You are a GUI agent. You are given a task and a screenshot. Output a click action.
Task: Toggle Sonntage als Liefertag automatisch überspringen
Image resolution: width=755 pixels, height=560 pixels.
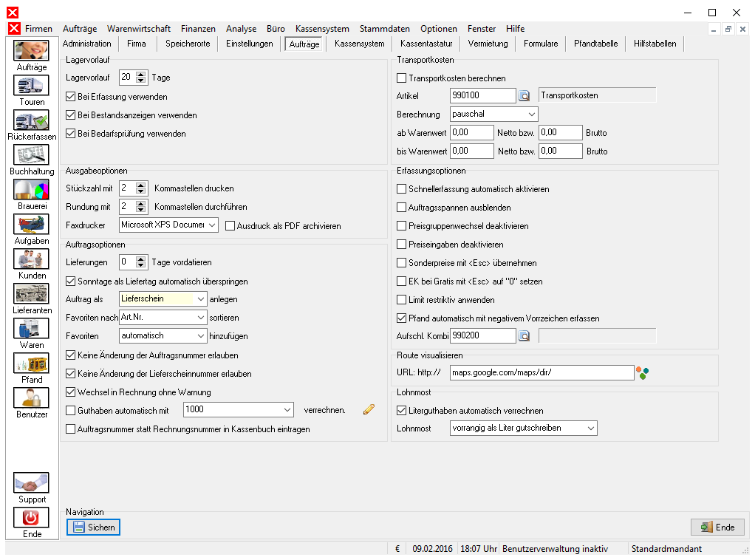71,281
